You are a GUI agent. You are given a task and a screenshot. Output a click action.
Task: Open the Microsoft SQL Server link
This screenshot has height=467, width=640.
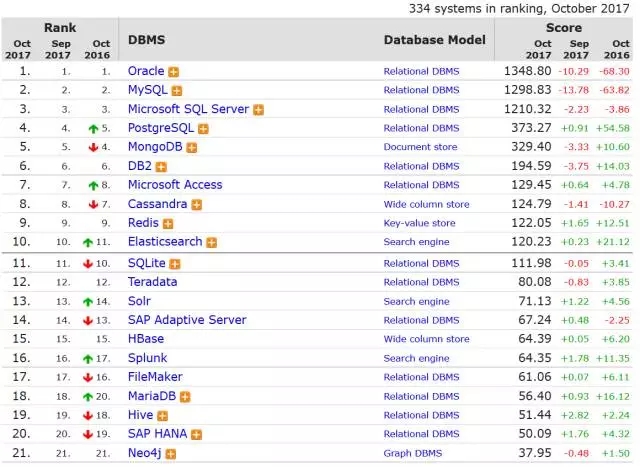coord(188,109)
